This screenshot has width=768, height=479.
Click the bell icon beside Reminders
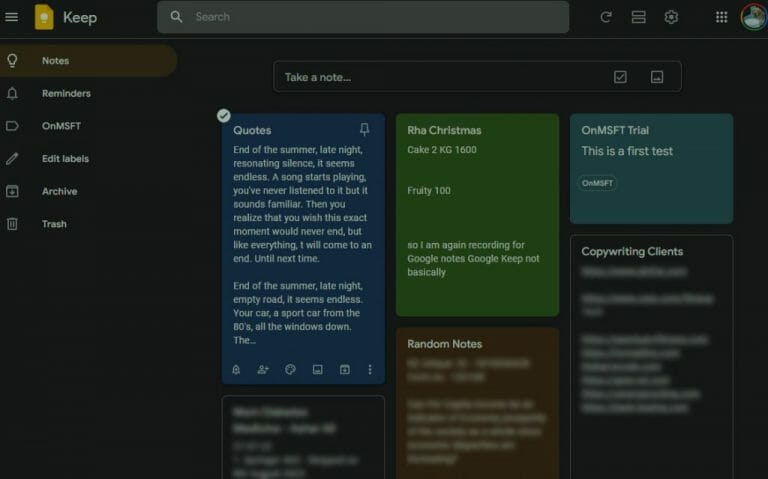click(12, 93)
